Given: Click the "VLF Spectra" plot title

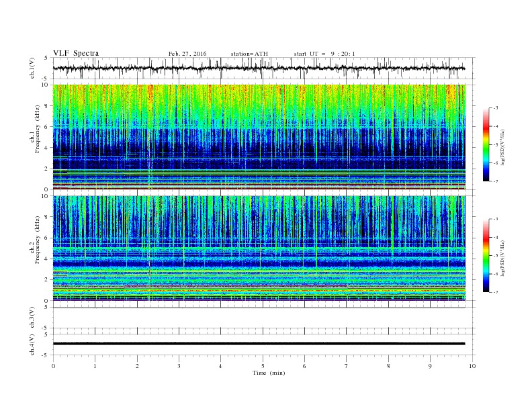Looking at the screenshot, I should (76, 53).
